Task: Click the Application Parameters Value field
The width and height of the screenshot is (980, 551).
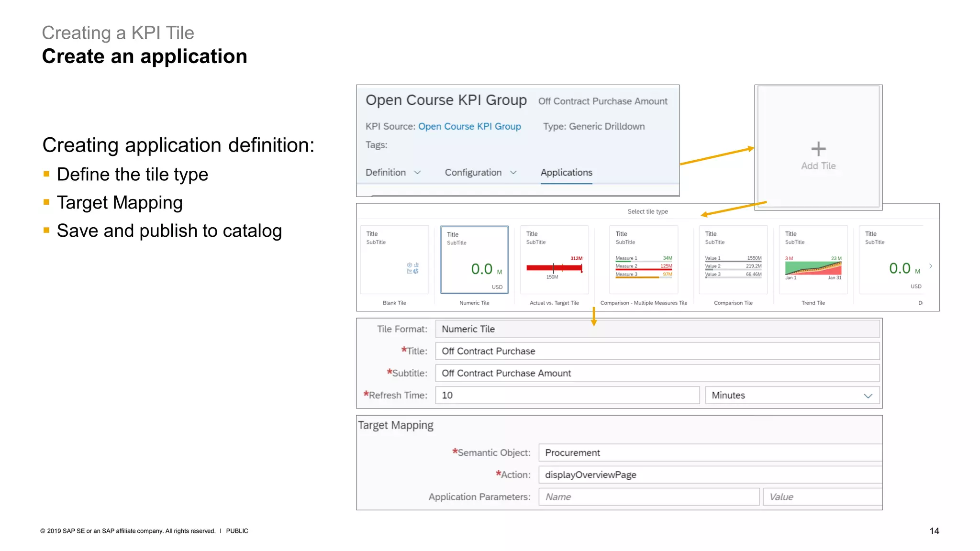Action: pyautogui.click(x=823, y=496)
